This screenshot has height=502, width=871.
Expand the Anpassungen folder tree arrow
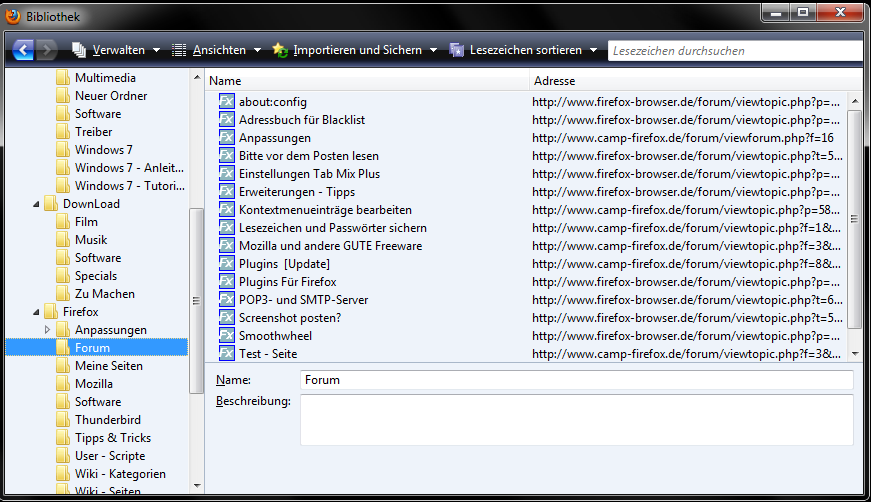[47, 330]
